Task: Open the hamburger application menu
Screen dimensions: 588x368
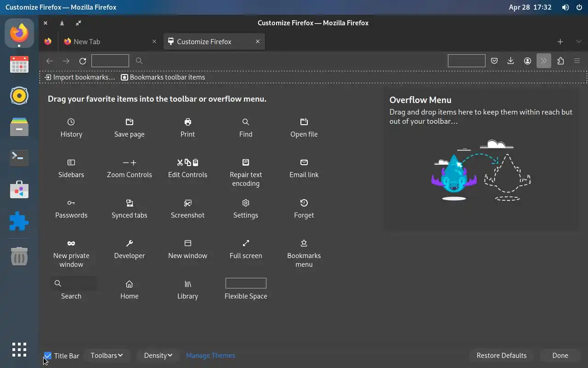Action: click(577, 61)
